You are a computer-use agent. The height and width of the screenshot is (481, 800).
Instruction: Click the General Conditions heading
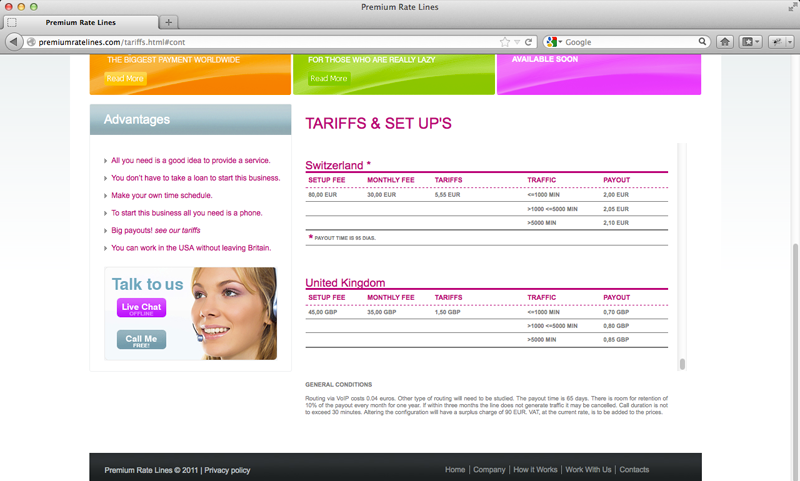click(339, 385)
